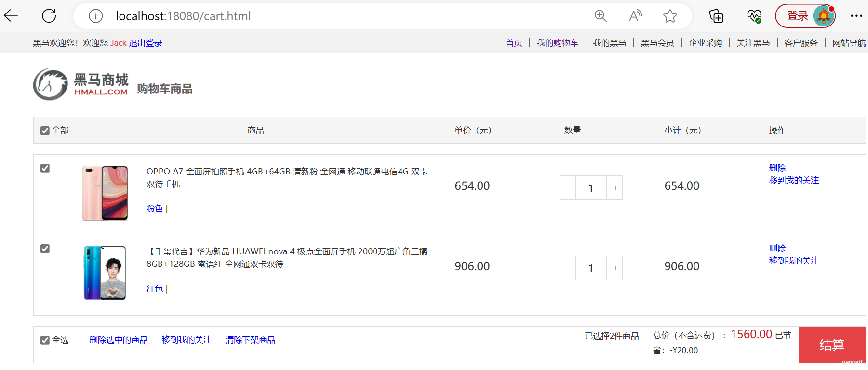Screen dimensions: 868x370
Task: Click the zoom magnifier icon in address bar
Action: [x=601, y=16]
